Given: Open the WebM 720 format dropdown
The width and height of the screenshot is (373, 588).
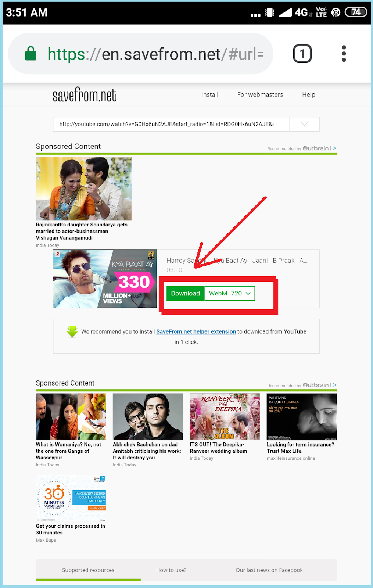Looking at the screenshot, I should (230, 293).
